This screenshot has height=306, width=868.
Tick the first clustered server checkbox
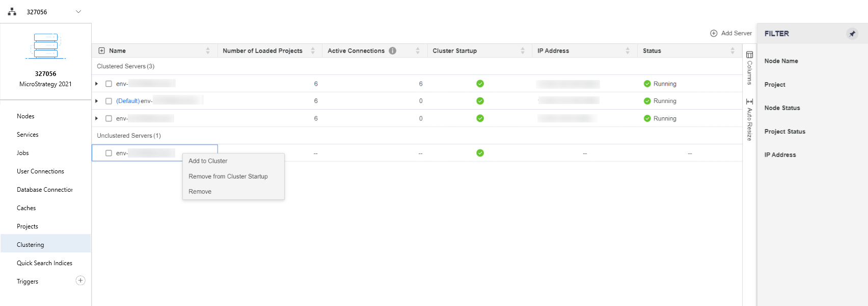(x=108, y=84)
